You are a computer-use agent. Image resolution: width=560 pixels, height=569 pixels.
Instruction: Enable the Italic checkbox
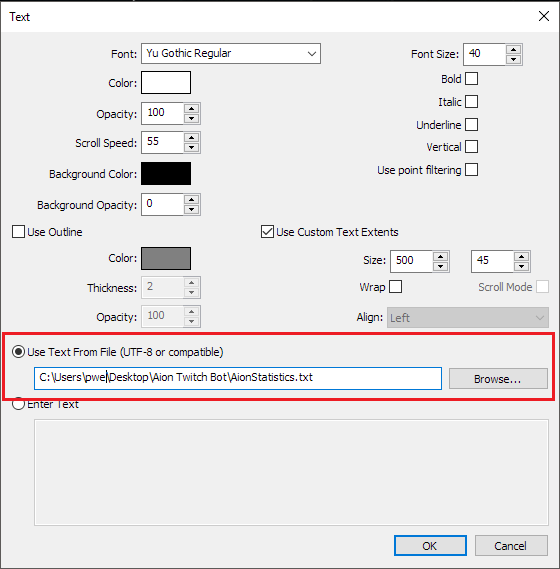(x=471, y=102)
